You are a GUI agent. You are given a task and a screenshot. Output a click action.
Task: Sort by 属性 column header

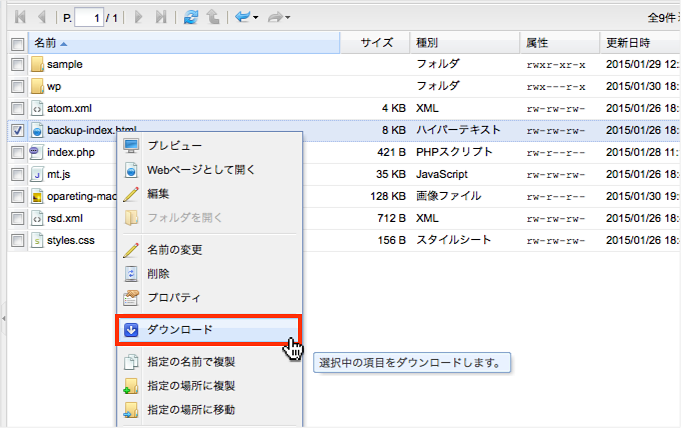[559, 43]
